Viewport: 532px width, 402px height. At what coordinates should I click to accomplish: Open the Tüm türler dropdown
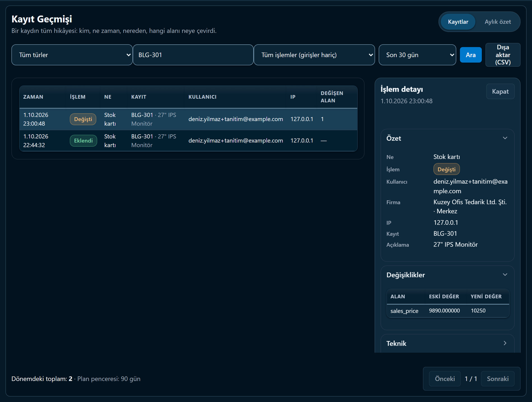tap(72, 55)
